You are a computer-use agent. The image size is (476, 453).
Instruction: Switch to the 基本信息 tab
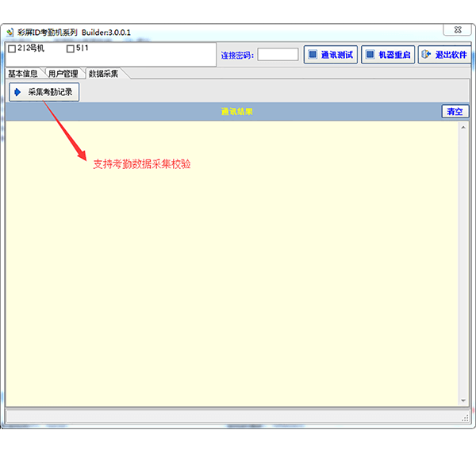[x=23, y=74]
